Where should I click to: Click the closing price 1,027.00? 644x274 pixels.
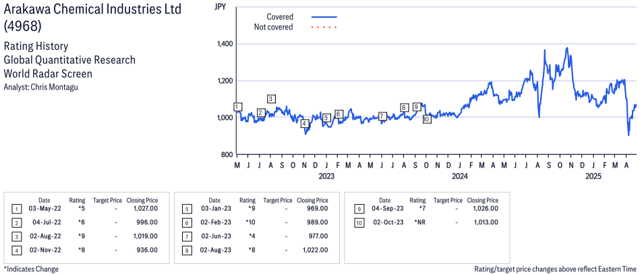(146, 209)
